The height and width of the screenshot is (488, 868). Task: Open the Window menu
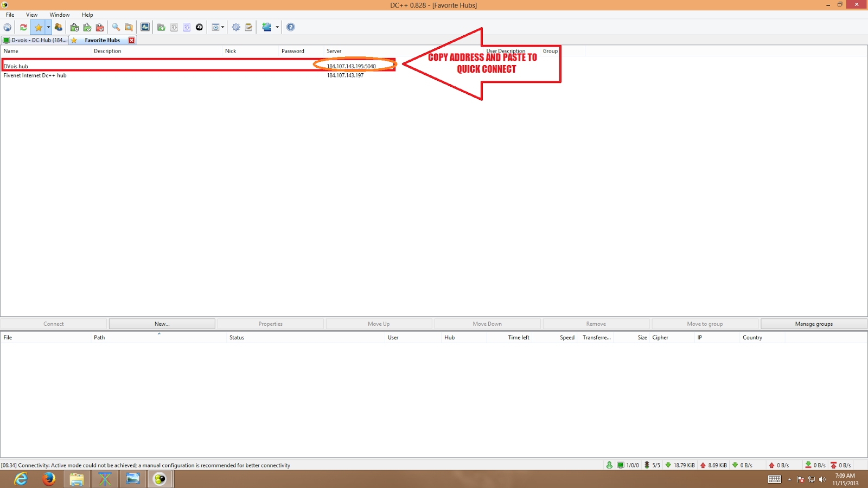pyautogui.click(x=60, y=15)
